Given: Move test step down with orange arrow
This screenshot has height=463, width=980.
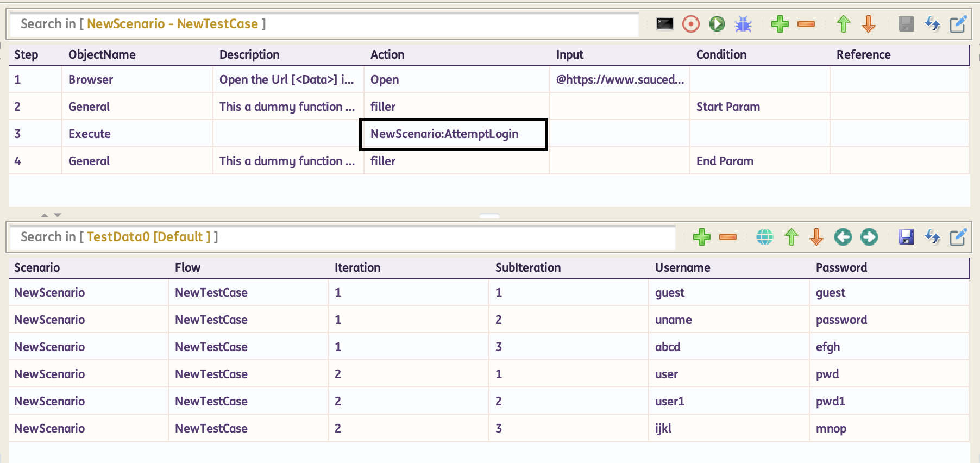Looking at the screenshot, I should click(869, 24).
